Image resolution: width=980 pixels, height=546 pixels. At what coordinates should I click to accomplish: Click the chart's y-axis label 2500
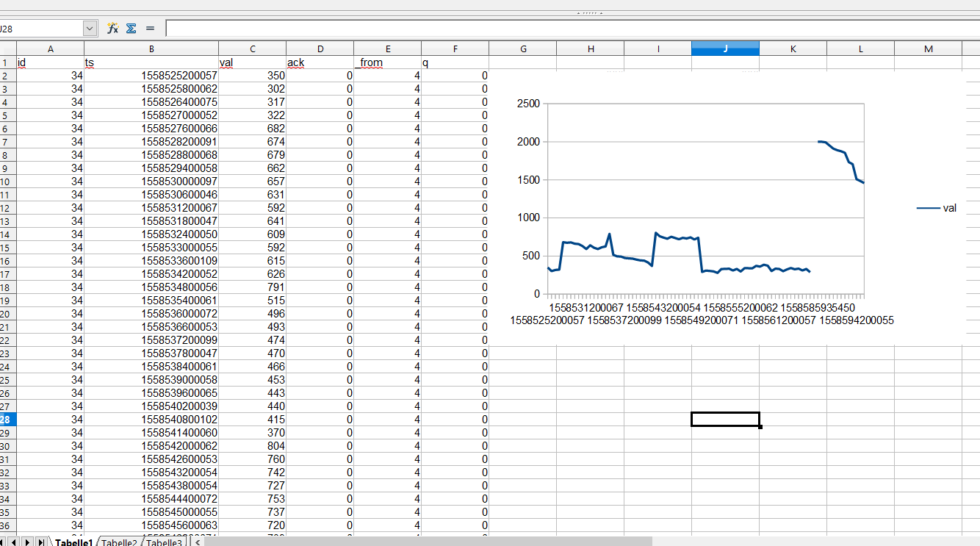pyautogui.click(x=527, y=104)
